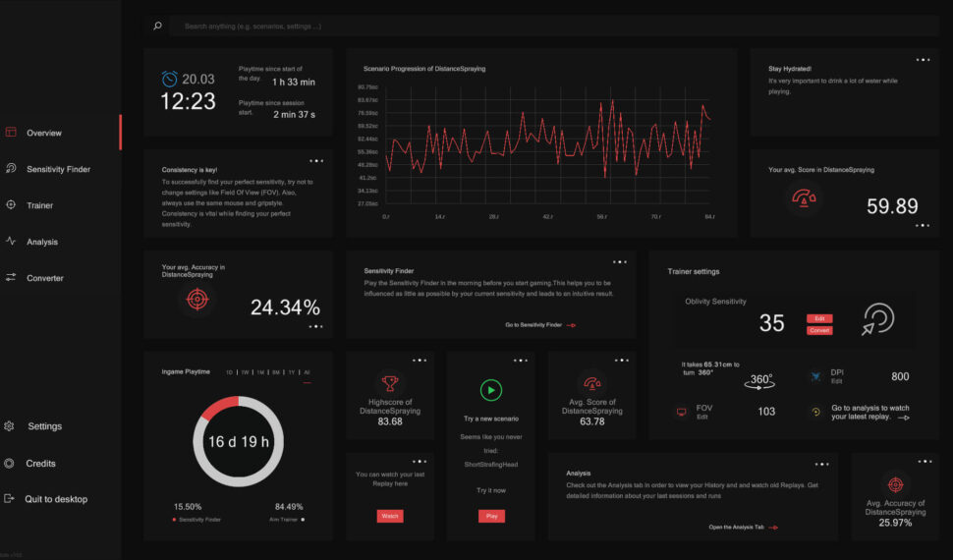Viewport: 953px width, 560px height.
Task: Click the search magnifier icon
Action: click(x=157, y=27)
